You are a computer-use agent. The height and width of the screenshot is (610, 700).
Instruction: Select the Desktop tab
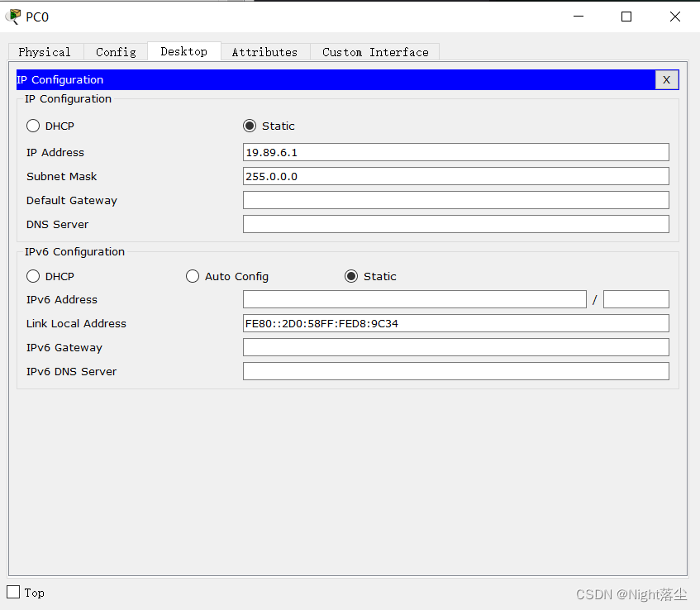pyautogui.click(x=184, y=51)
